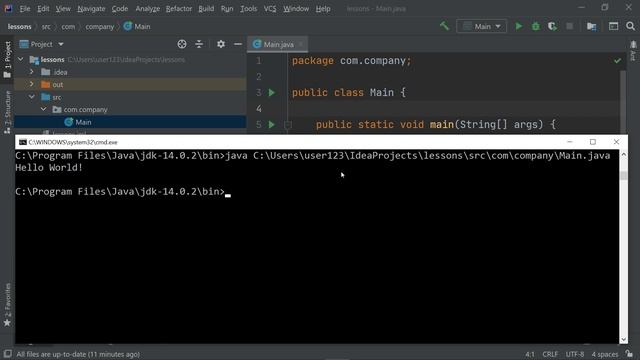Click the Stop process square icon

coord(569,26)
